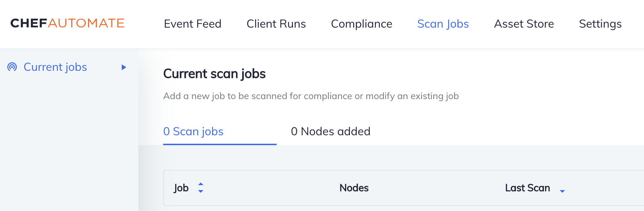
Task: Select the orange AUTOMATE wordmark
Action: pyautogui.click(x=86, y=23)
